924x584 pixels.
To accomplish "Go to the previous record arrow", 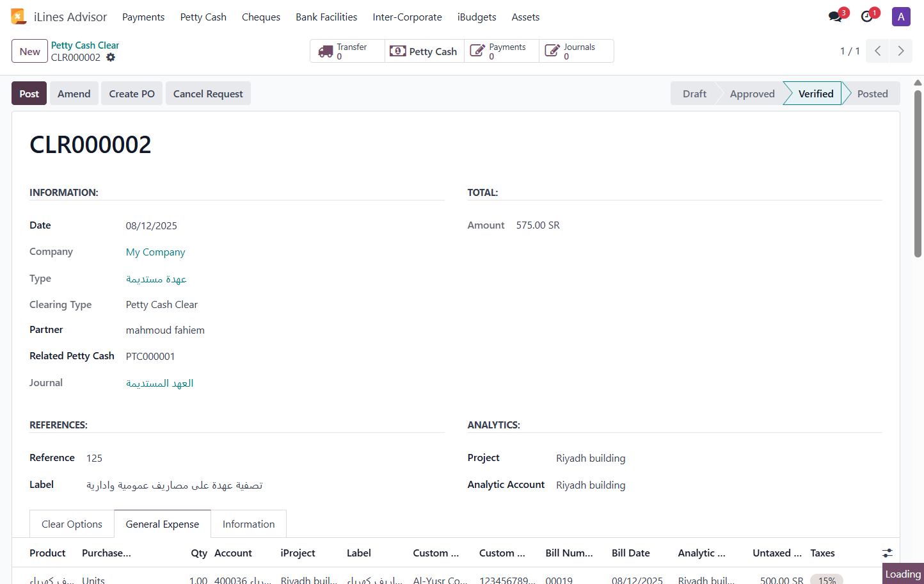I will click(877, 51).
